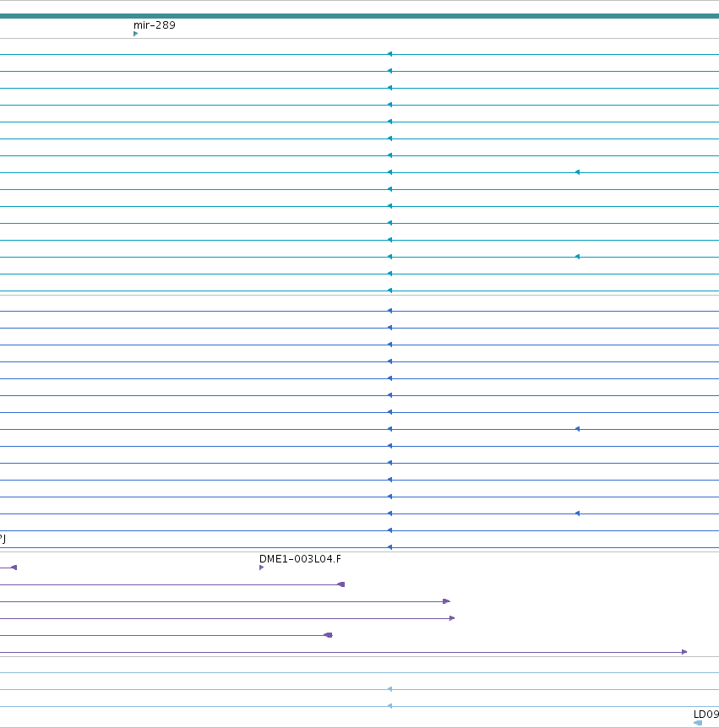Select the mir-289 feature label
This screenshot has width=719, height=728.
click(x=155, y=25)
